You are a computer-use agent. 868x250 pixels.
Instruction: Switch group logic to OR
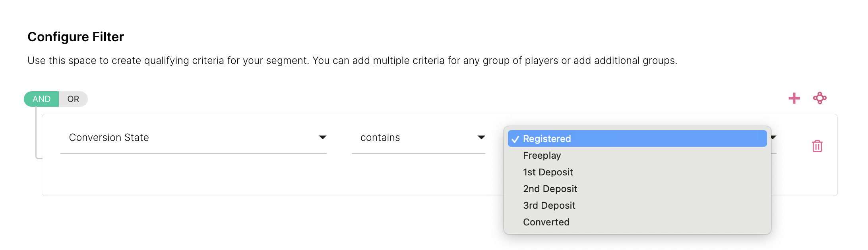[x=73, y=99]
